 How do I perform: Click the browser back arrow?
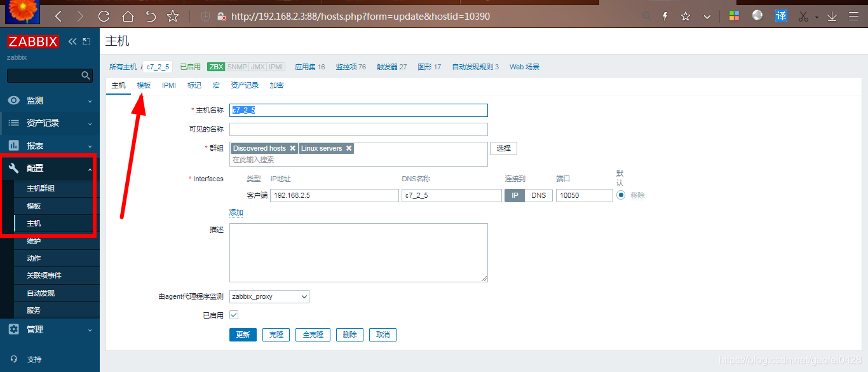coord(58,16)
